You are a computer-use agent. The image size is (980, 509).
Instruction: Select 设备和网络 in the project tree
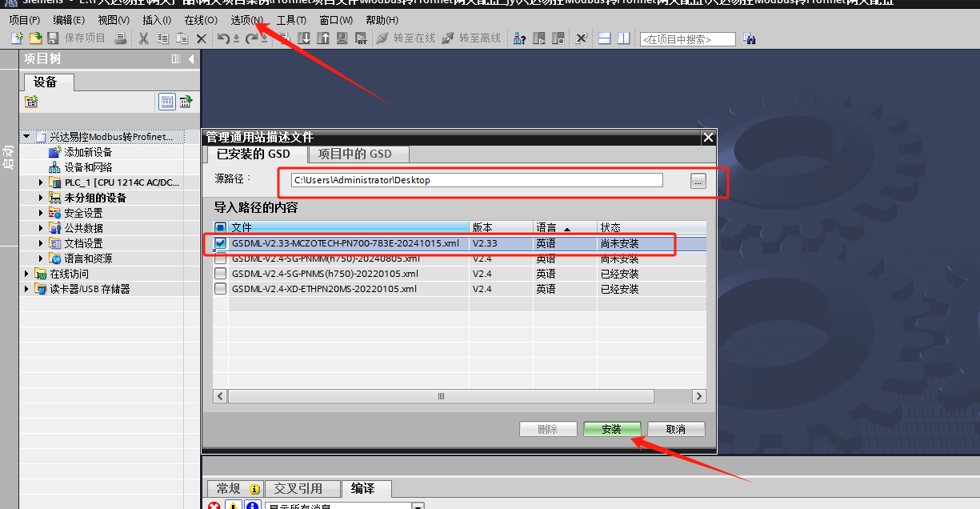tap(88, 167)
